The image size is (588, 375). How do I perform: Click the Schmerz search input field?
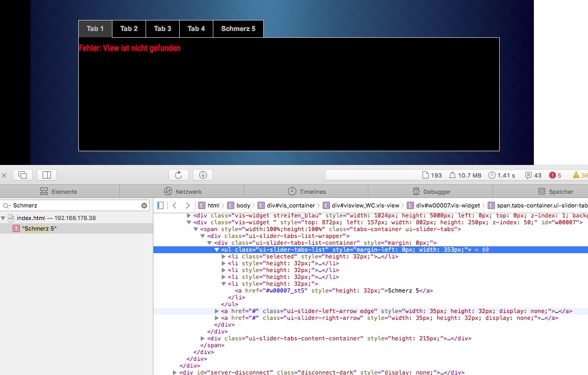pyautogui.click(x=74, y=206)
